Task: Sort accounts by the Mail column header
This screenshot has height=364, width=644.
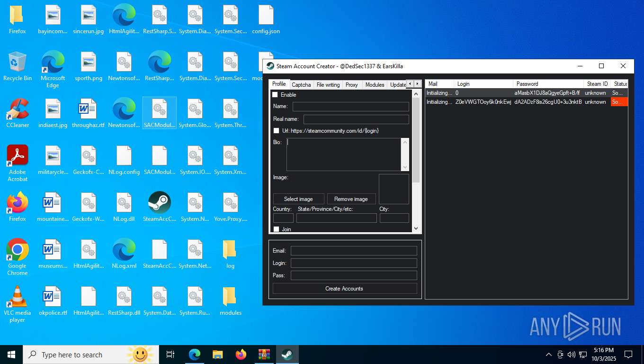Action: (x=440, y=84)
